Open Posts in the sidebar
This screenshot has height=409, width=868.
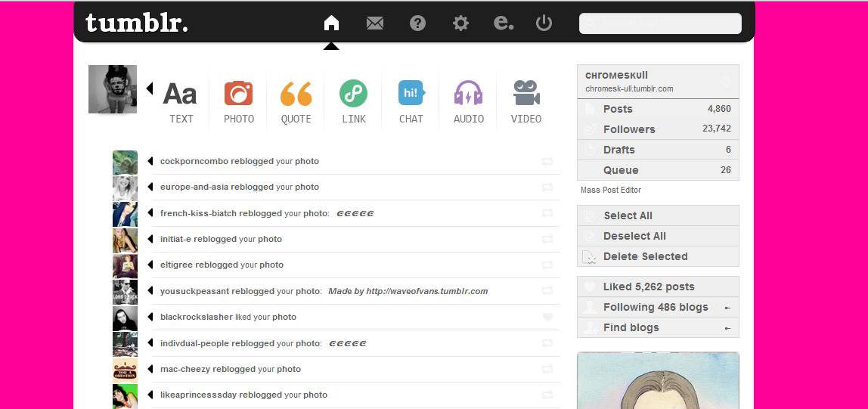coord(659,109)
